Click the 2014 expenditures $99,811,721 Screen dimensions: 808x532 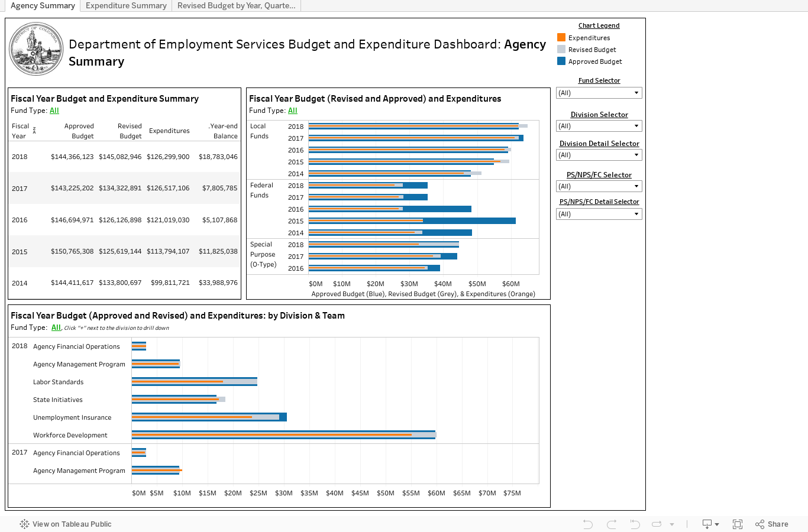[170, 283]
